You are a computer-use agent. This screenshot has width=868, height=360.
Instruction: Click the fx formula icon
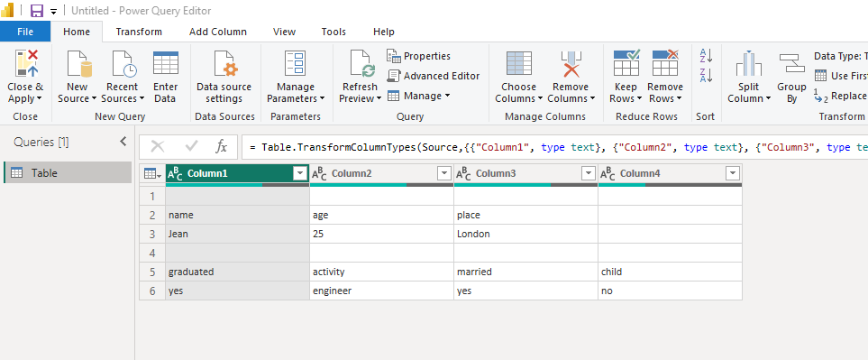tap(221, 147)
